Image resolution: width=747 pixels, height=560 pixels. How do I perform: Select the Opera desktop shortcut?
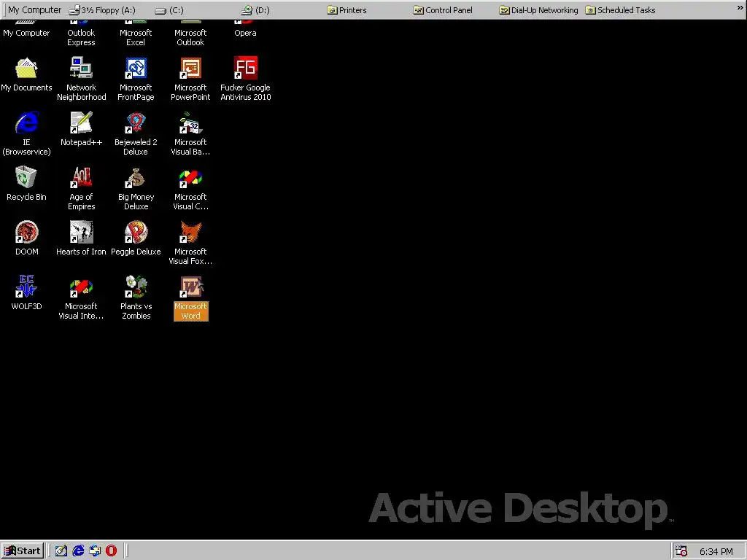pyautogui.click(x=245, y=28)
